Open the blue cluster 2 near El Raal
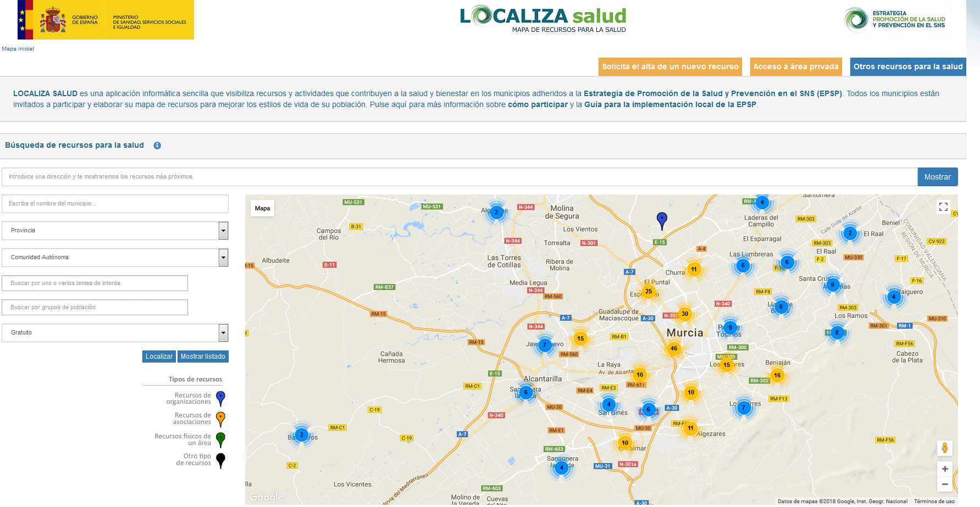 pyautogui.click(x=850, y=233)
